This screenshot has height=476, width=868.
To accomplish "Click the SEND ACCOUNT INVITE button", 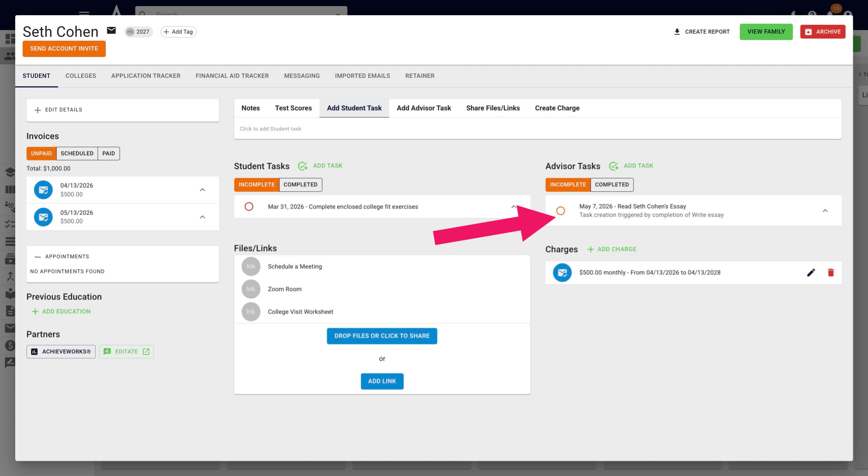I will coord(64,48).
